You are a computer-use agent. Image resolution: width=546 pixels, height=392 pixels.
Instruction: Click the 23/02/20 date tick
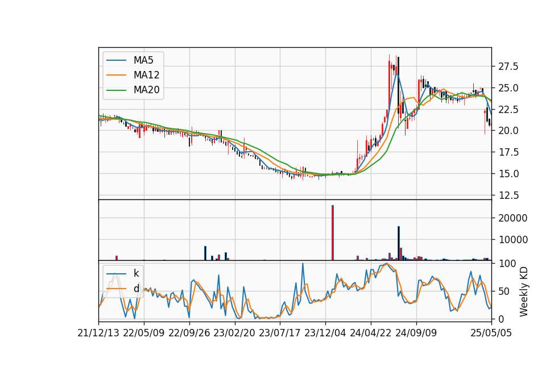coord(235,333)
